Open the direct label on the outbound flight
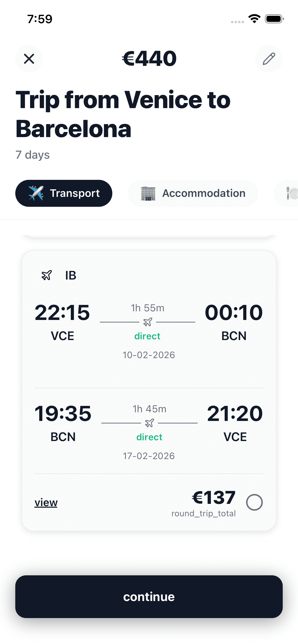 (x=147, y=336)
